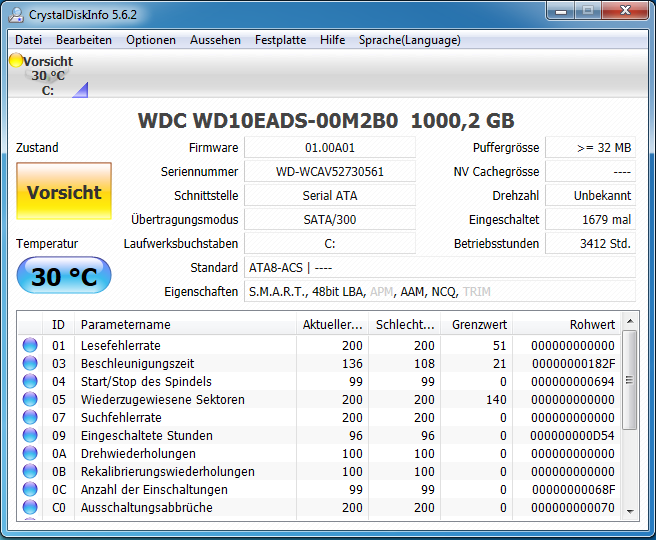Click the Drehzahl field Unbekannt
Image resolution: width=656 pixels, height=540 pixels.
590,195
